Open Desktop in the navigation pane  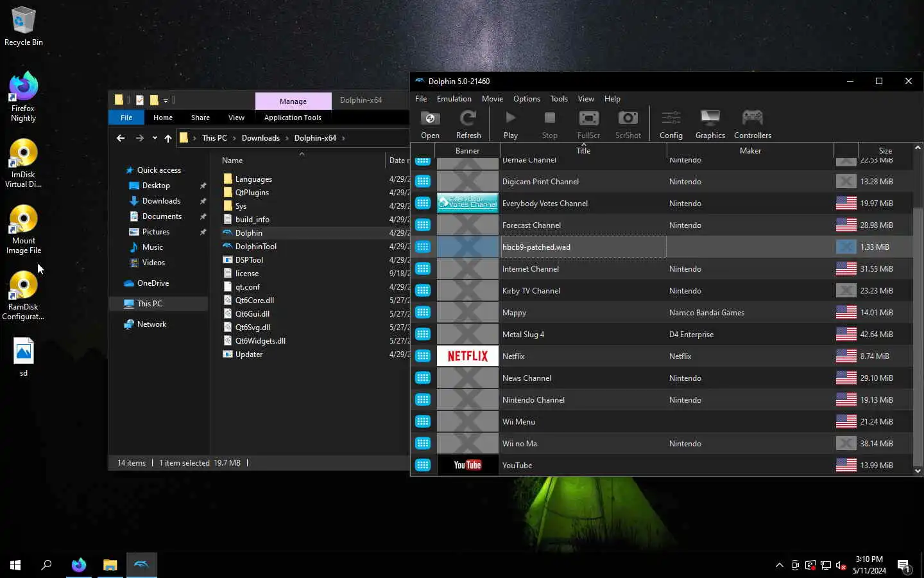(x=156, y=186)
